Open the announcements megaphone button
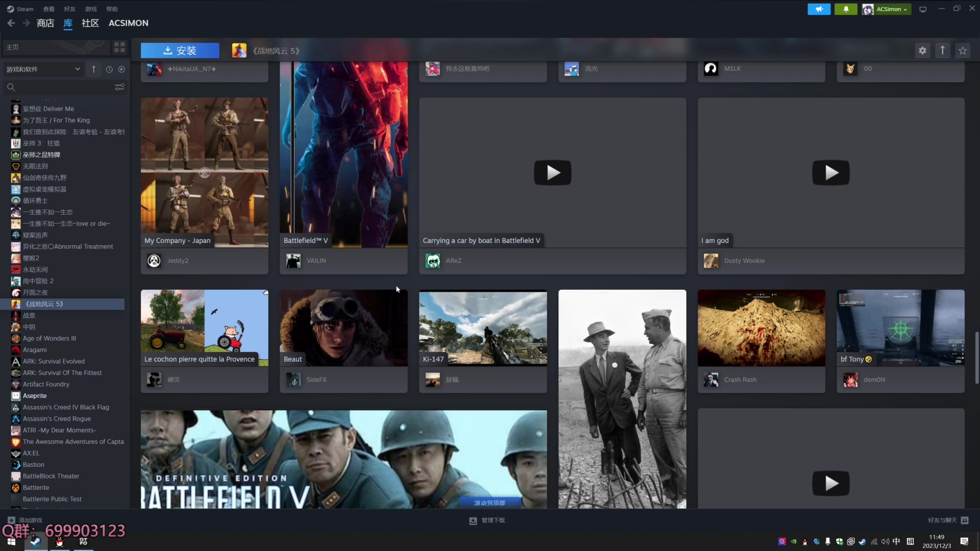 coord(819,9)
